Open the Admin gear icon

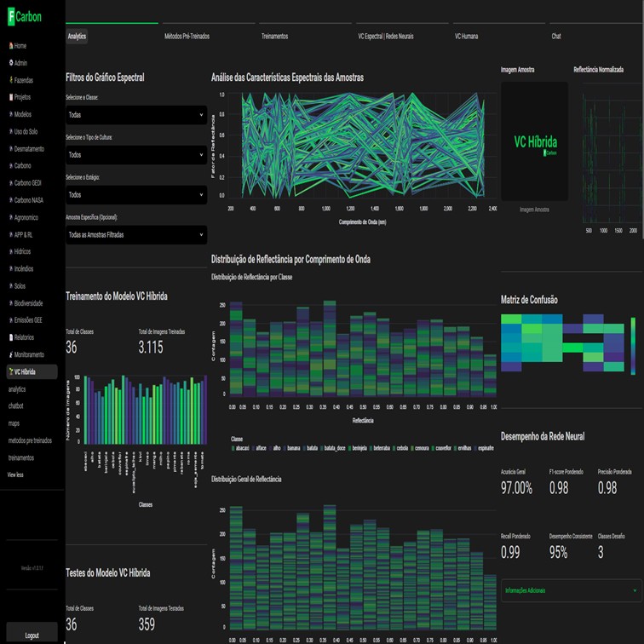pyautogui.click(x=10, y=63)
